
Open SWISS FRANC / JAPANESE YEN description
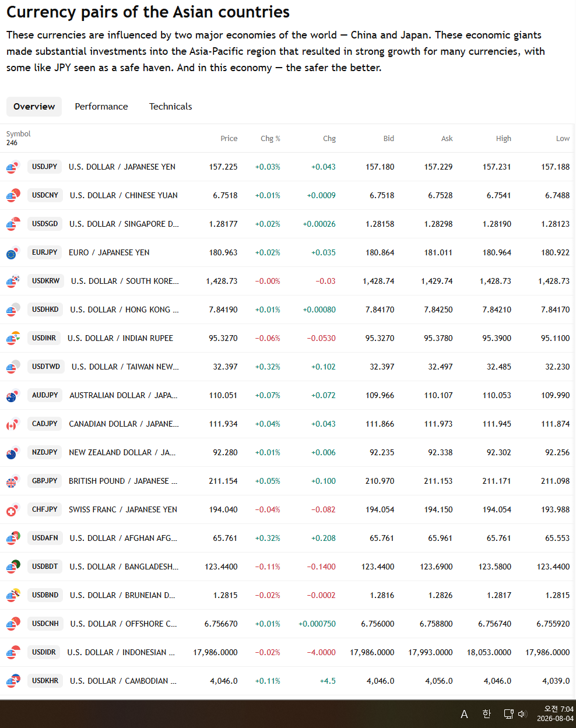click(x=123, y=509)
